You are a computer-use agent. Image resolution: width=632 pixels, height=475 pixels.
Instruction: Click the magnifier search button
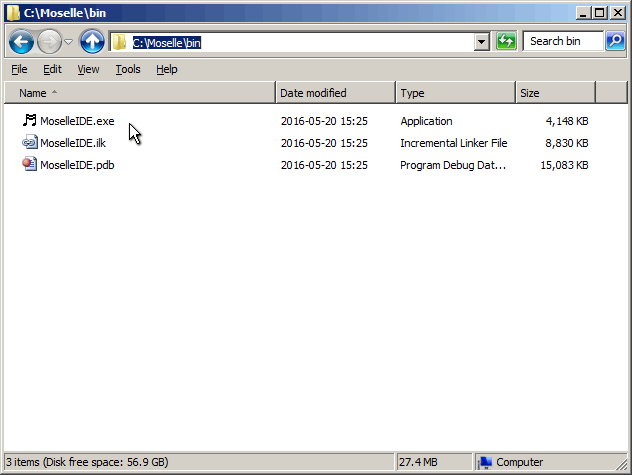tap(615, 41)
